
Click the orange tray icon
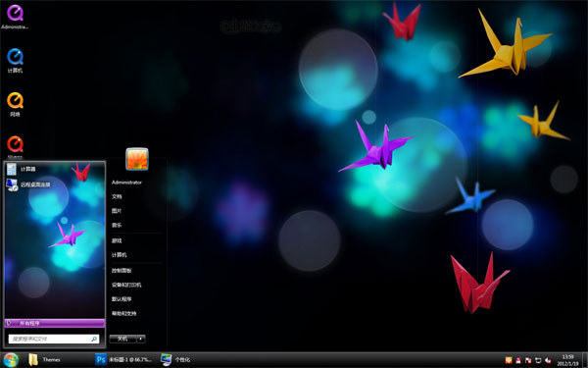click(509, 360)
